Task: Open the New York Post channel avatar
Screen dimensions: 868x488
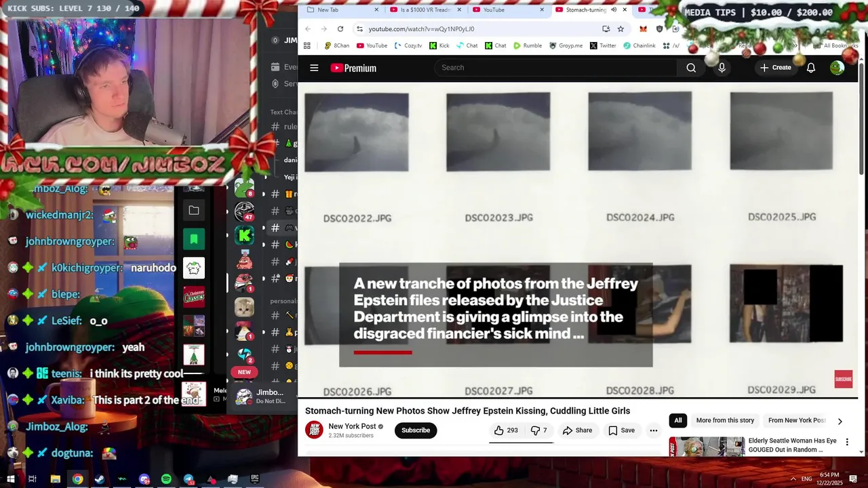Action: 314,430
